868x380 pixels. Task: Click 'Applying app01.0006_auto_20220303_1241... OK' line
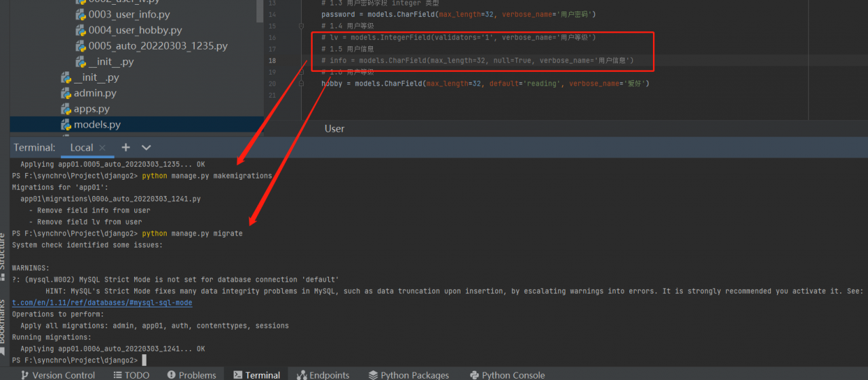(113, 349)
